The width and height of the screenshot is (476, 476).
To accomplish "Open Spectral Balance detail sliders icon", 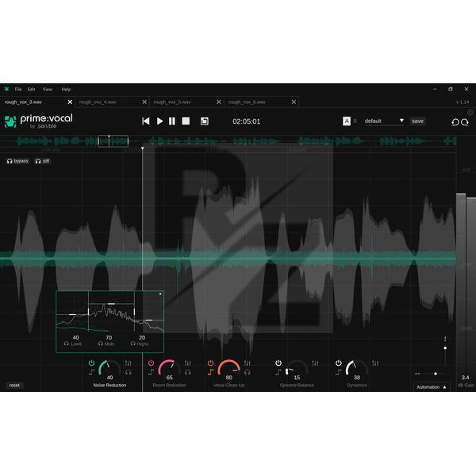I will pos(315,363).
